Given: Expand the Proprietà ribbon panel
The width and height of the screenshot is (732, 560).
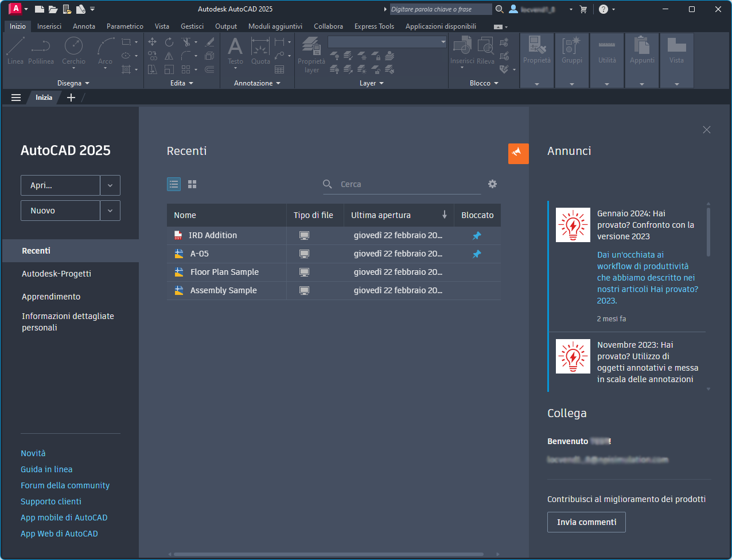Looking at the screenshot, I should tap(537, 84).
